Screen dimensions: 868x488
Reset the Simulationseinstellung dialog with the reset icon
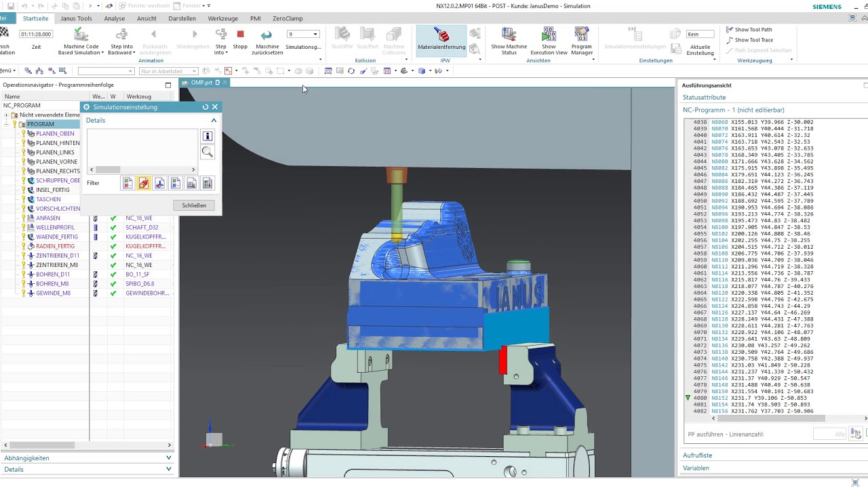pos(205,107)
